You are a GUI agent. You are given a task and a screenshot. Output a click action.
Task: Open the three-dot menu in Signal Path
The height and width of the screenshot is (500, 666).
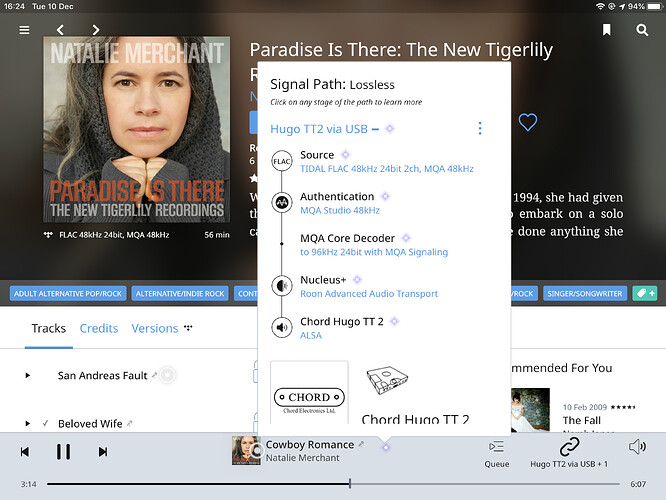[x=480, y=128]
